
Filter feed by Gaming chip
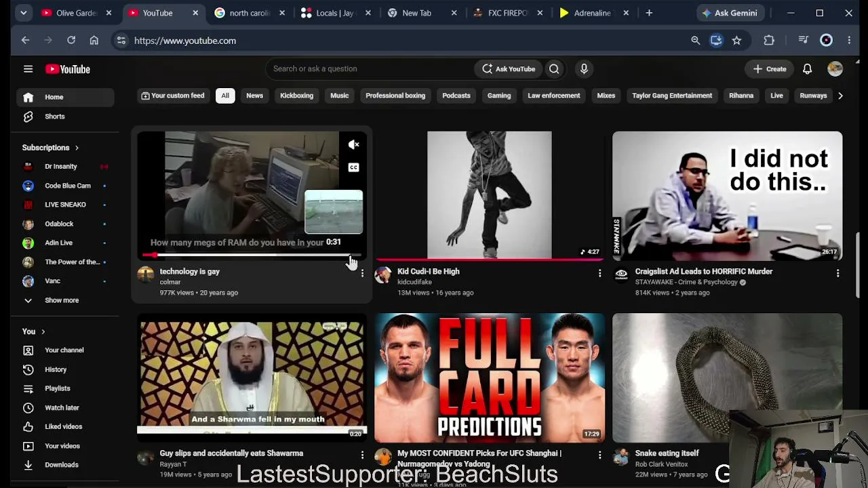coord(499,96)
